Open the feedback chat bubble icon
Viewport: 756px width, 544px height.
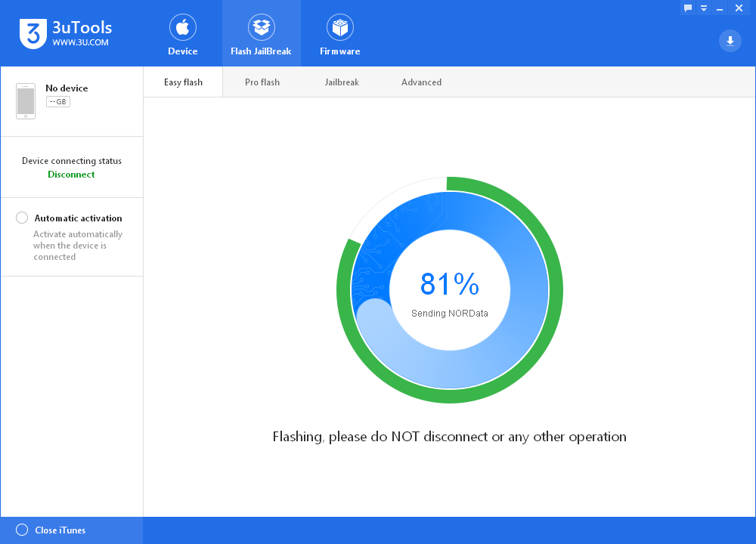click(688, 8)
